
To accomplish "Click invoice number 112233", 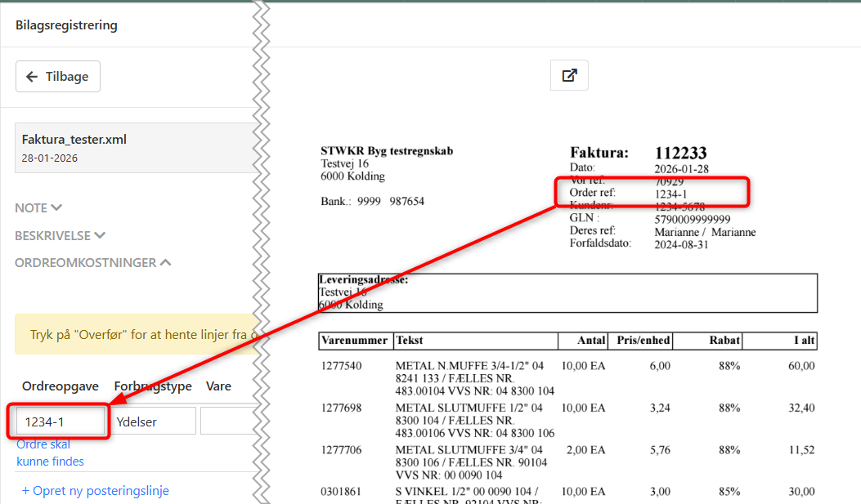I will tap(680, 153).
